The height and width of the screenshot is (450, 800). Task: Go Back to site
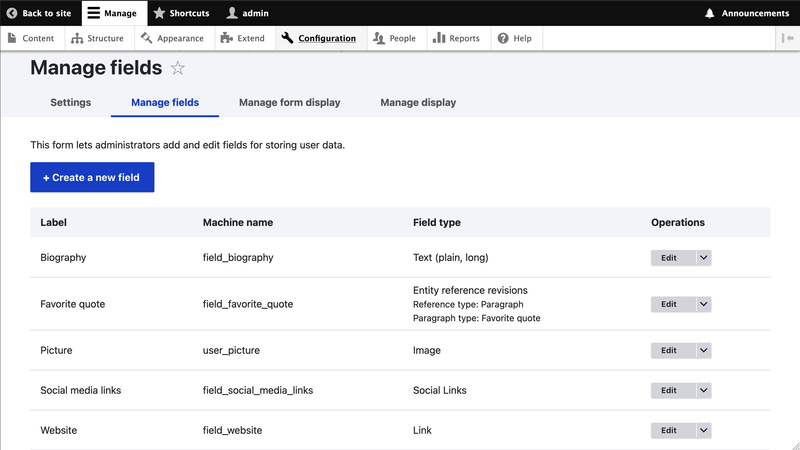point(39,13)
